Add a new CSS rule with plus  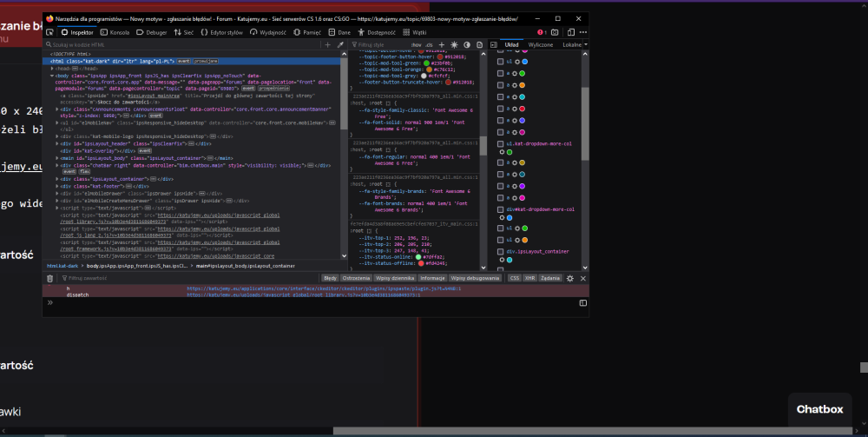[x=442, y=45]
